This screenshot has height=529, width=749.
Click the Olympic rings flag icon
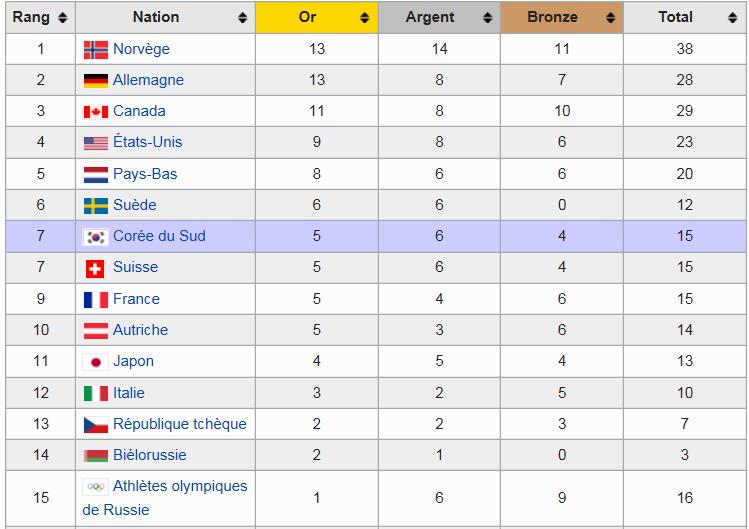(x=96, y=487)
